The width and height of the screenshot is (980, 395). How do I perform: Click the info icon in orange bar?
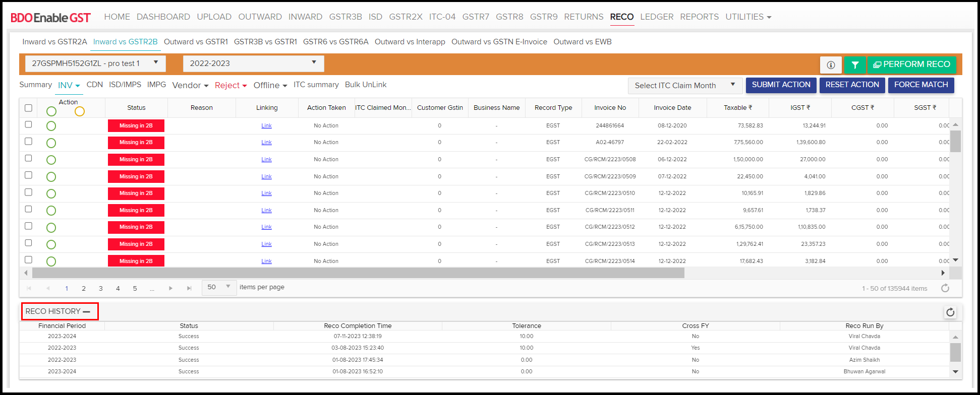tap(831, 64)
